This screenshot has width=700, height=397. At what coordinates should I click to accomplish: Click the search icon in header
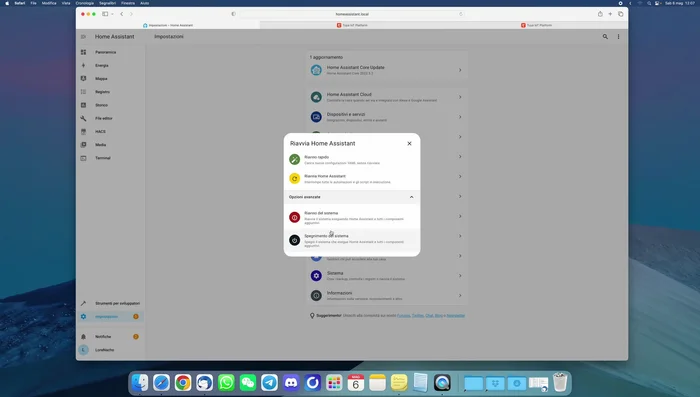click(605, 37)
